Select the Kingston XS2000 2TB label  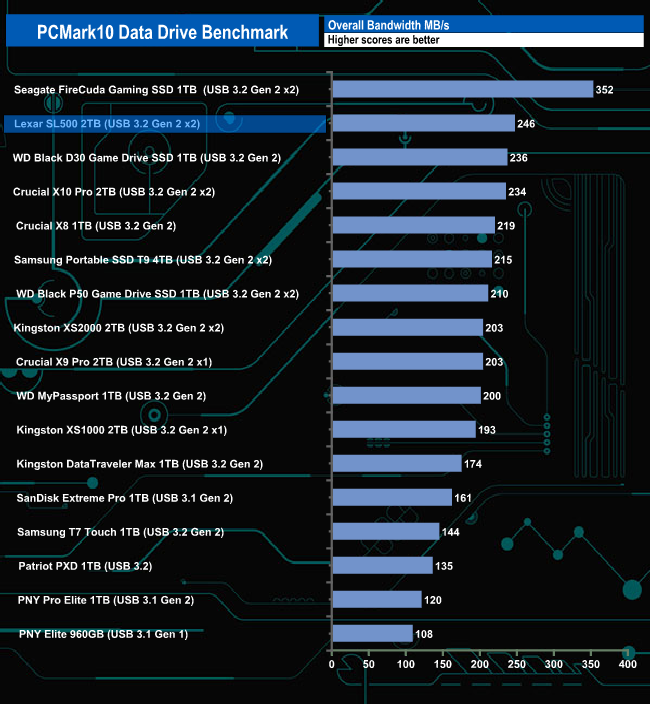[x=119, y=328]
